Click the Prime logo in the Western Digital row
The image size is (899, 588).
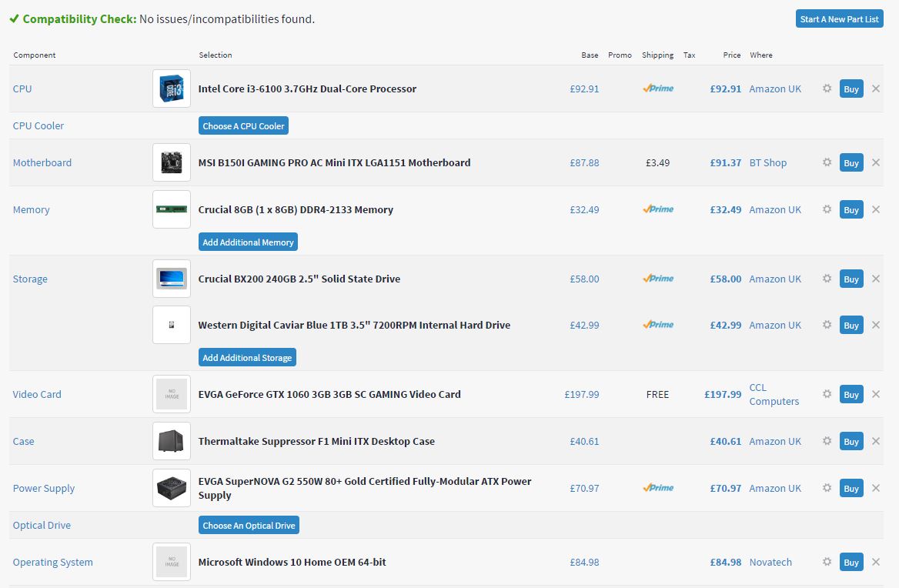click(x=658, y=324)
